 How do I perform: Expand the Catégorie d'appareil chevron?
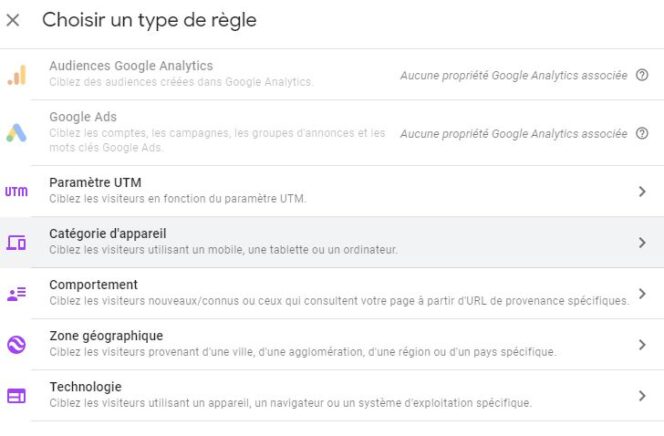(x=642, y=242)
